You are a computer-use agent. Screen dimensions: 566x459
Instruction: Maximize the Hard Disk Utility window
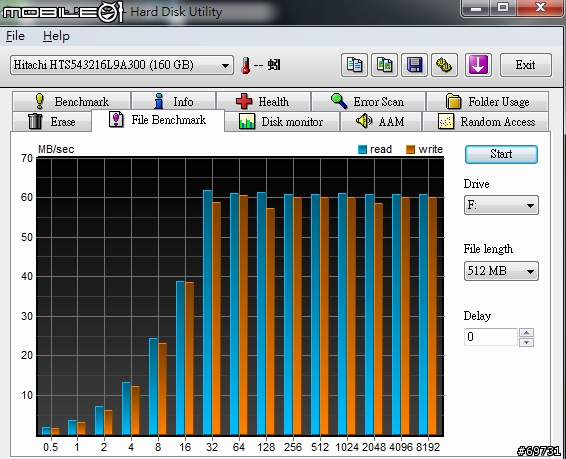(503, 8)
